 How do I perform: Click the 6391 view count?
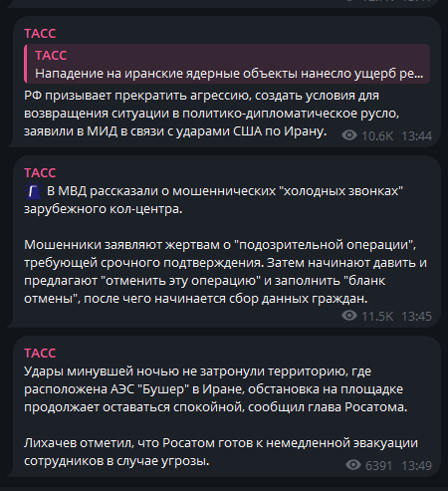coord(378,466)
